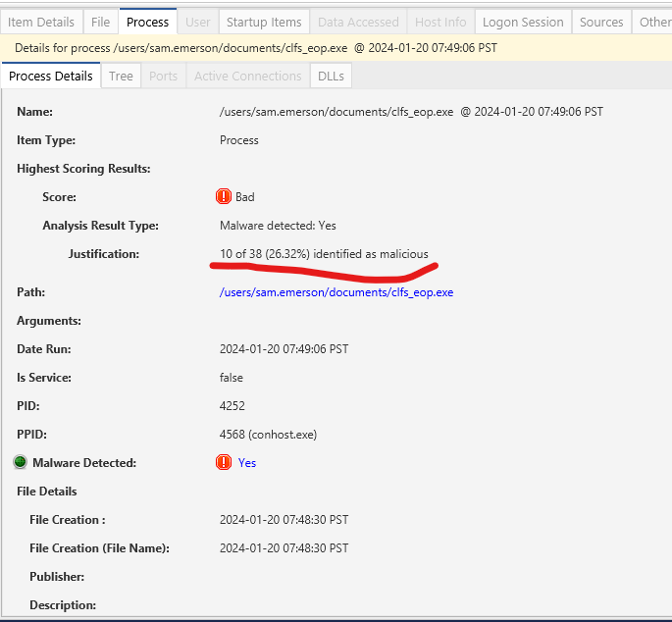Click the green icon beside Malware Detected label

[20, 462]
